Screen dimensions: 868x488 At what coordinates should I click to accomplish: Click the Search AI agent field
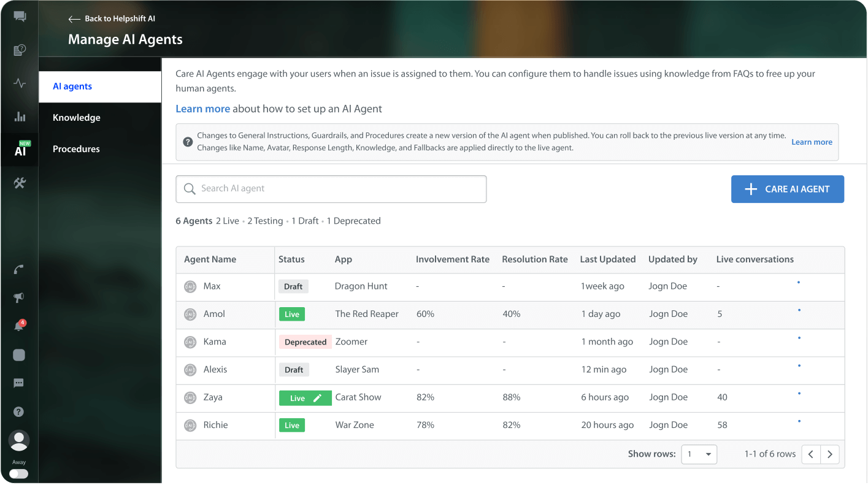pyautogui.click(x=331, y=189)
